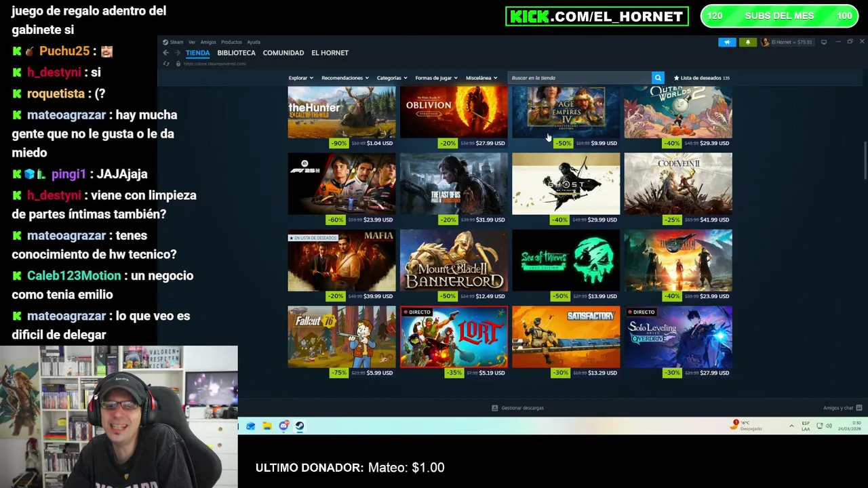Open the Ghost of Tsushima capsule
This screenshot has height=488, width=868.
coord(566,183)
